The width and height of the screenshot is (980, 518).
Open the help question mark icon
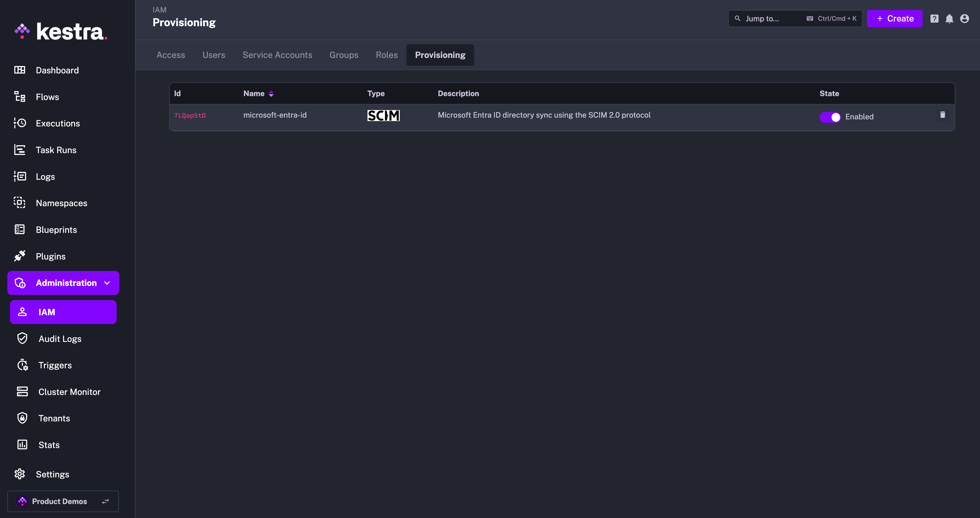click(x=934, y=19)
